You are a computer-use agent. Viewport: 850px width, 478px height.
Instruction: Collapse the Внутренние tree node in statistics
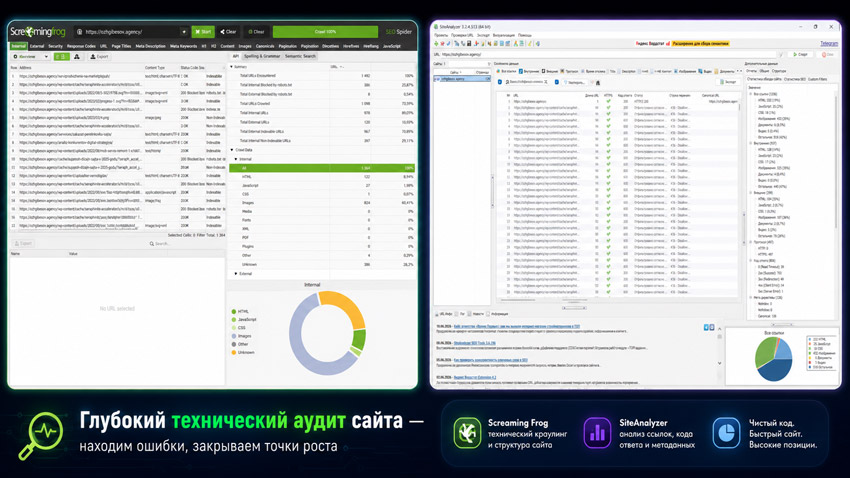[751, 144]
